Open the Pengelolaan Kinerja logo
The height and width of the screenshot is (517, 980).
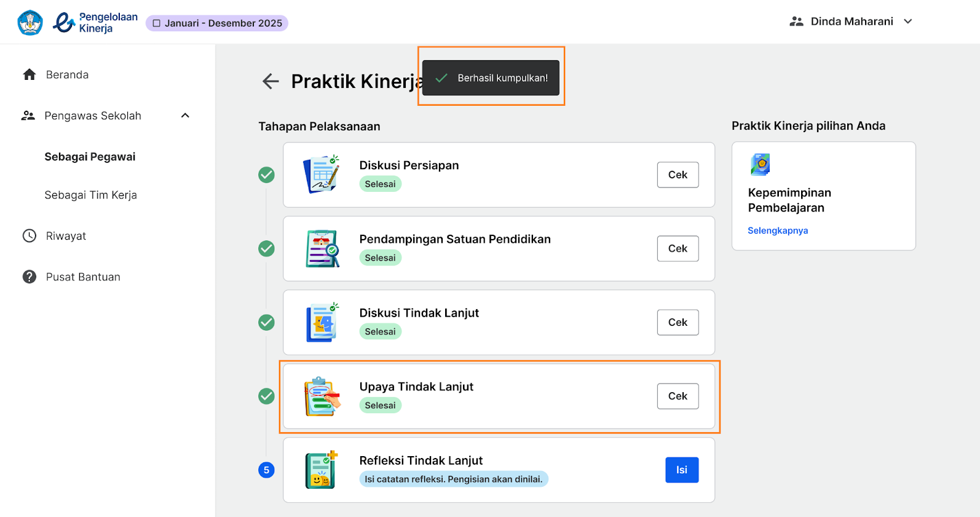pyautogui.click(x=95, y=23)
